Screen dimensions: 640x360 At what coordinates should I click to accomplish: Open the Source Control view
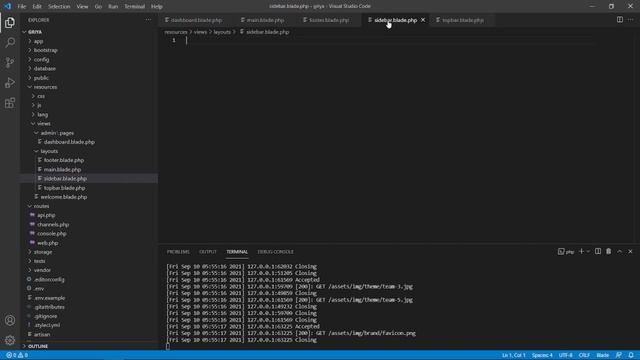point(10,62)
